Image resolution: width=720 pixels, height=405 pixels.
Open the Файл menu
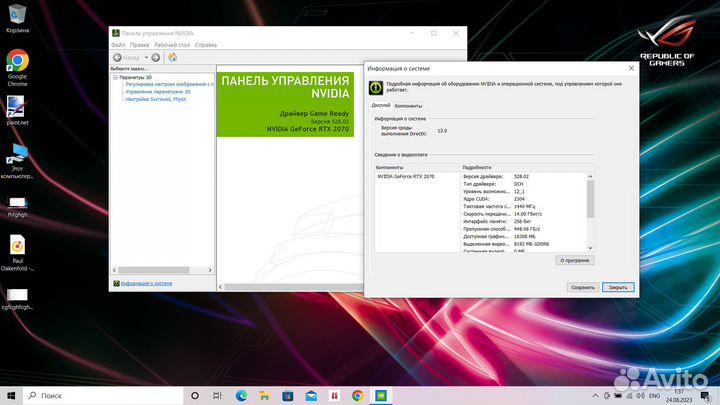pos(118,45)
